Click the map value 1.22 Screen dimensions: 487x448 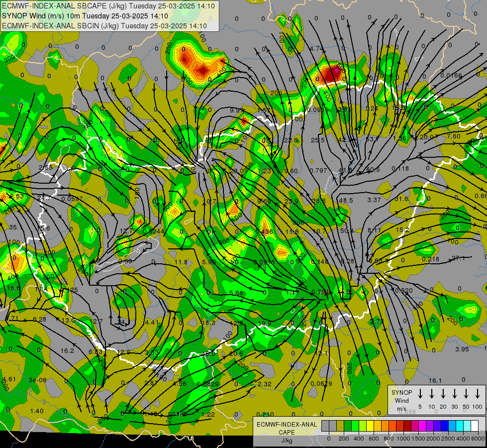coord(208,414)
